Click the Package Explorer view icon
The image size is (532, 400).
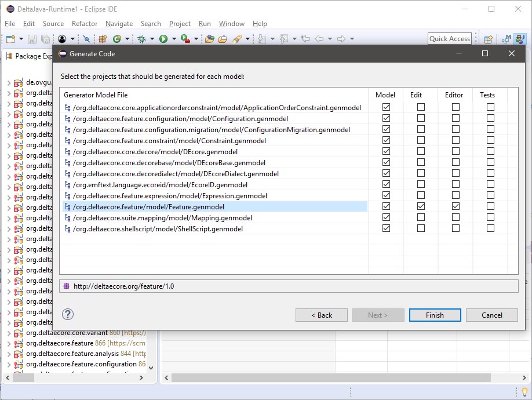9,56
